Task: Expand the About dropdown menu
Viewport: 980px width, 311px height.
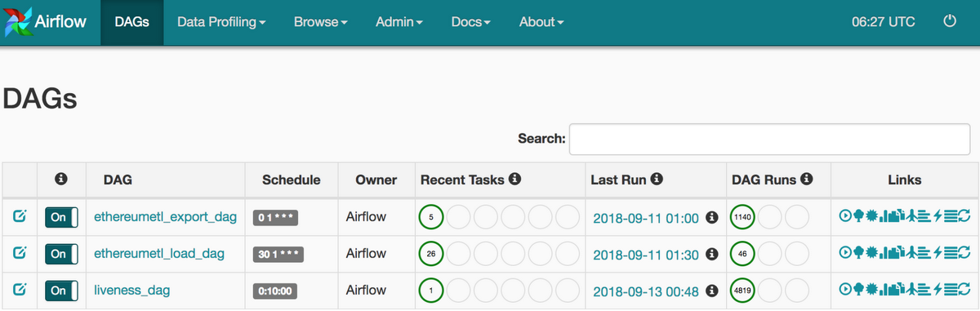Action: [x=541, y=22]
